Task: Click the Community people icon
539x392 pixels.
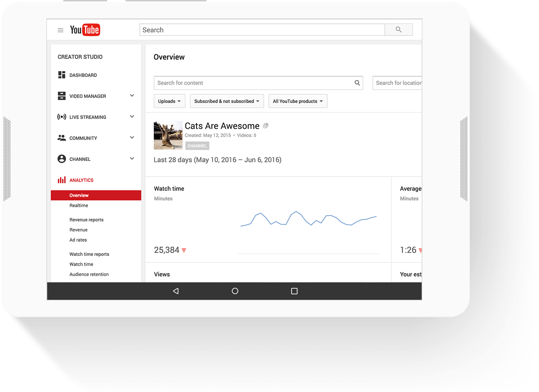Action: [62, 138]
